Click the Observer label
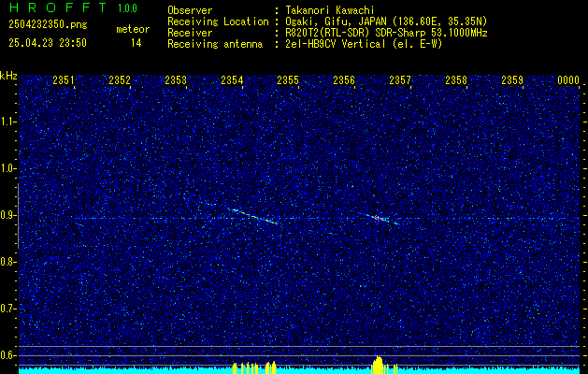The width and height of the screenshot is (588, 374). coord(190,10)
